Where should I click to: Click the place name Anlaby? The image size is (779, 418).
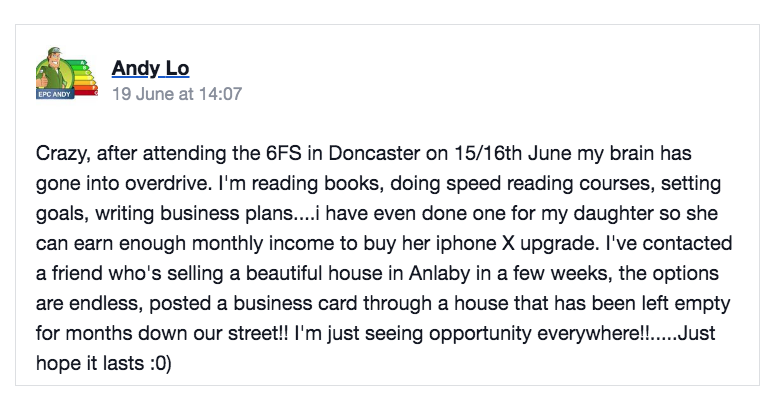pos(440,274)
